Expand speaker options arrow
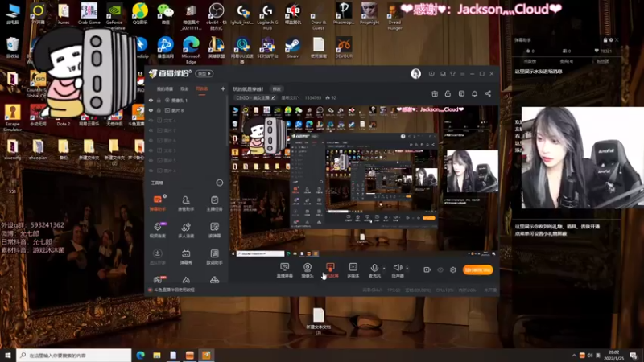644x362 pixels. (x=407, y=269)
